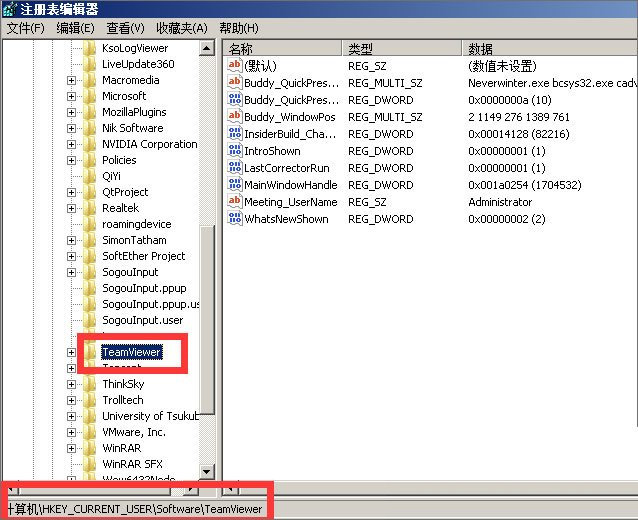Click the Registry Editor title bar icon

pos(9,9)
